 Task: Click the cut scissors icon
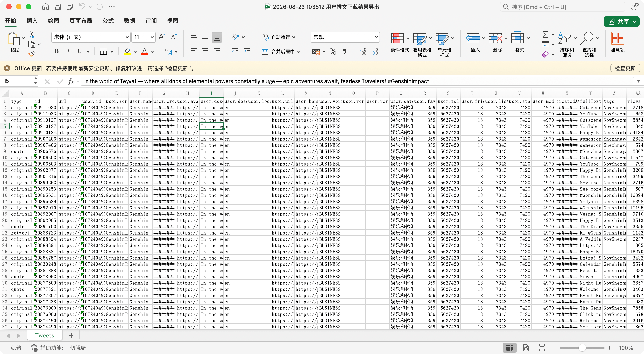point(32,34)
